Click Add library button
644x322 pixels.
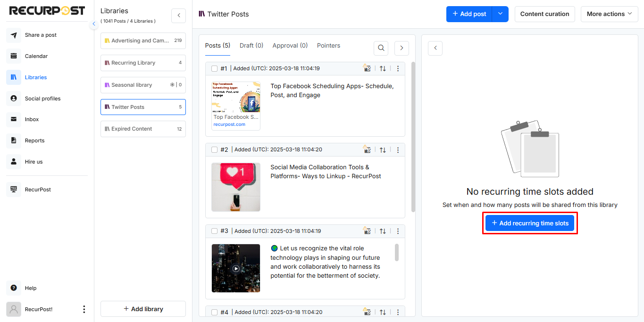pyautogui.click(x=143, y=309)
